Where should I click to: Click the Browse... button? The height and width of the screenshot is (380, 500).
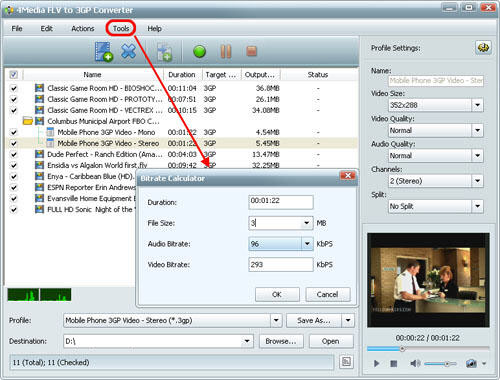pyautogui.click(x=281, y=341)
